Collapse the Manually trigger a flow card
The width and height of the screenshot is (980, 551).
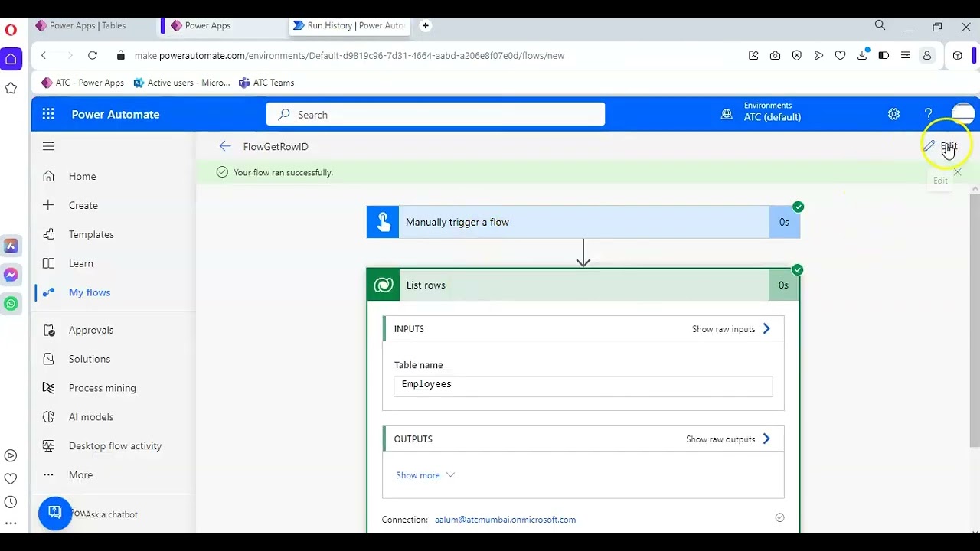[x=583, y=222]
